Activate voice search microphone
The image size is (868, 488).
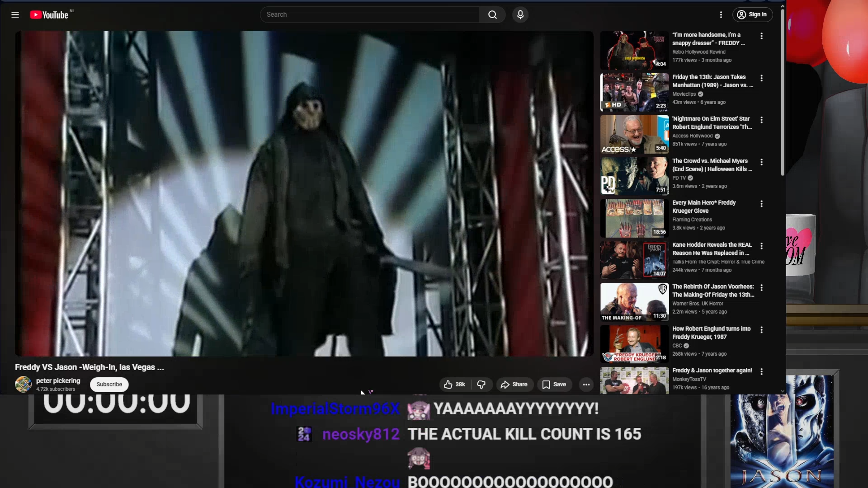(520, 14)
